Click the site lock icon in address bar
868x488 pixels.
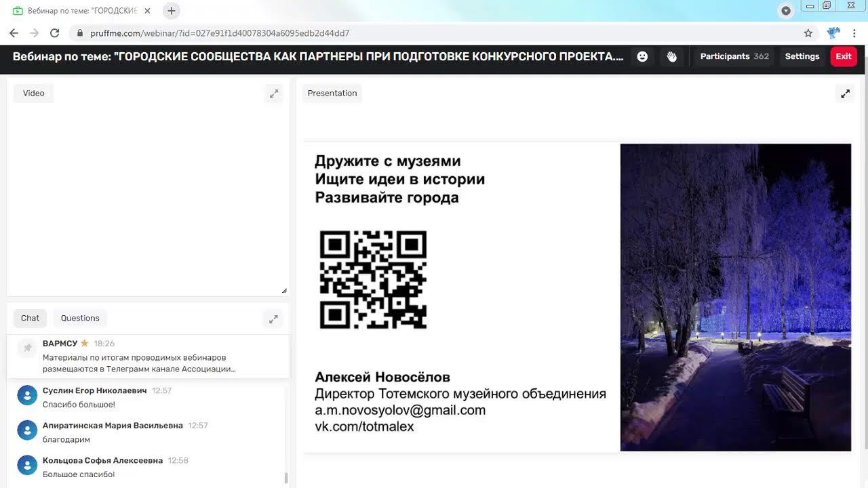point(79,33)
